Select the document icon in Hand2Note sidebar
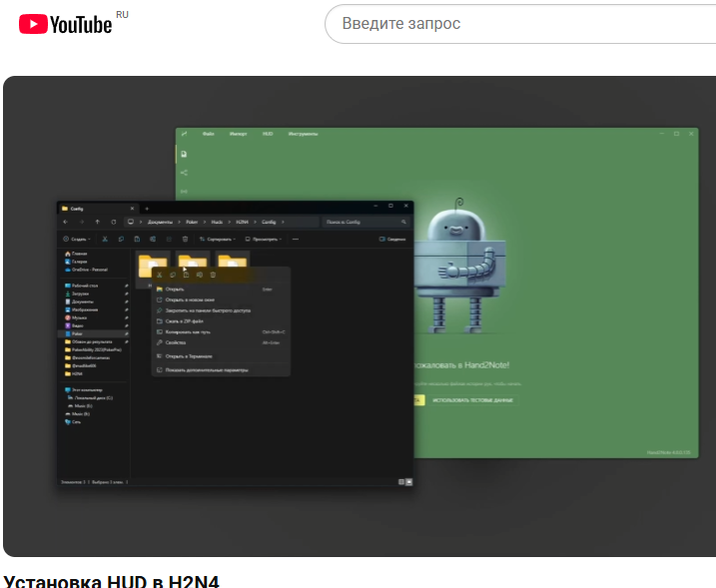Screen dimensions: 716x588 pos(184,155)
